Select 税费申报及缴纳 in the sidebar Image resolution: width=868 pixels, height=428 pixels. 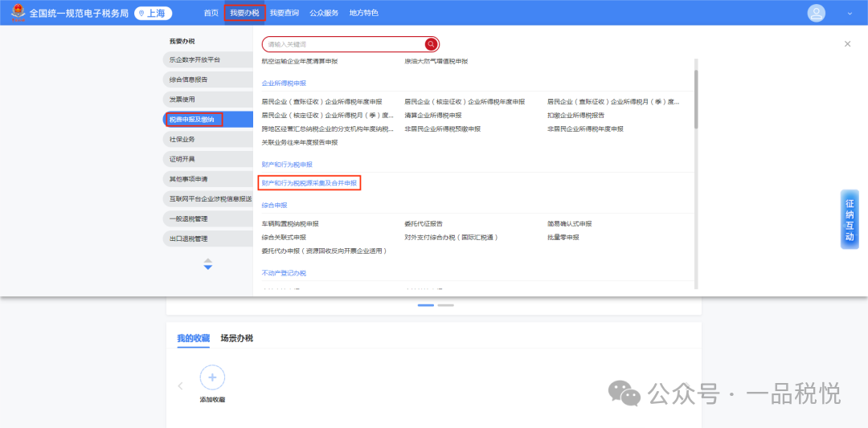pos(193,120)
